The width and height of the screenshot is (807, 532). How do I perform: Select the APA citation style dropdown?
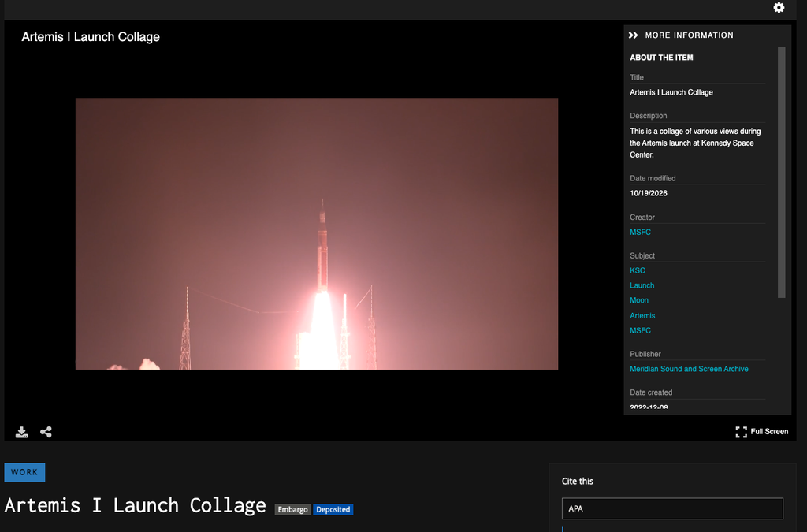[672, 508]
